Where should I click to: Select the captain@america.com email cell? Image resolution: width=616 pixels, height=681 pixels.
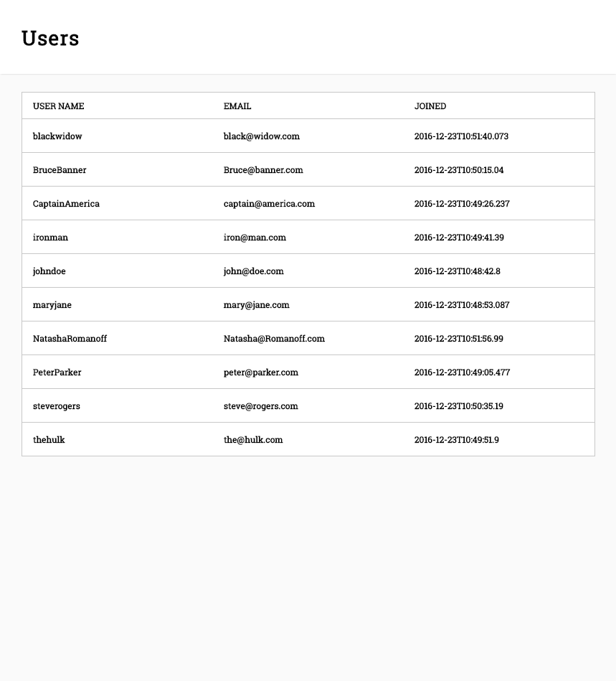click(269, 204)
